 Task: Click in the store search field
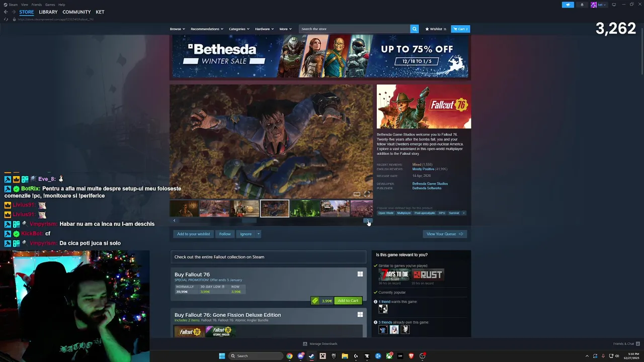(355, 29)
